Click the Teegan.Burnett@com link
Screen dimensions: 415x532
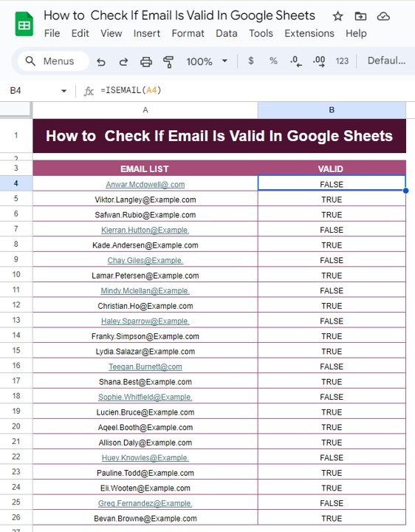click(145, 366)
